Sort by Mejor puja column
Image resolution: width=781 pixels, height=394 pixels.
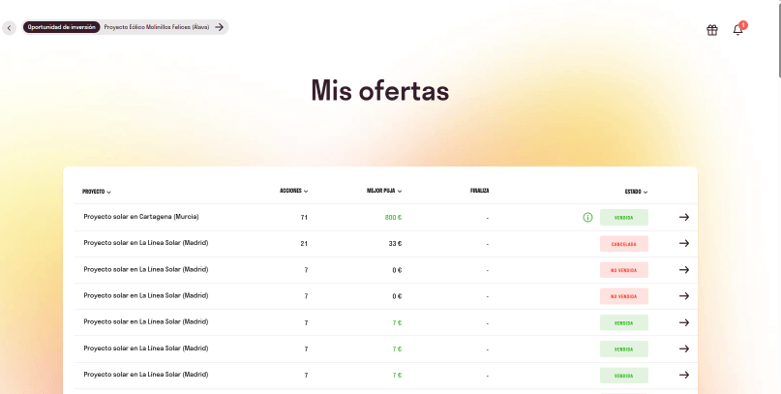click(x=384, y=191)
